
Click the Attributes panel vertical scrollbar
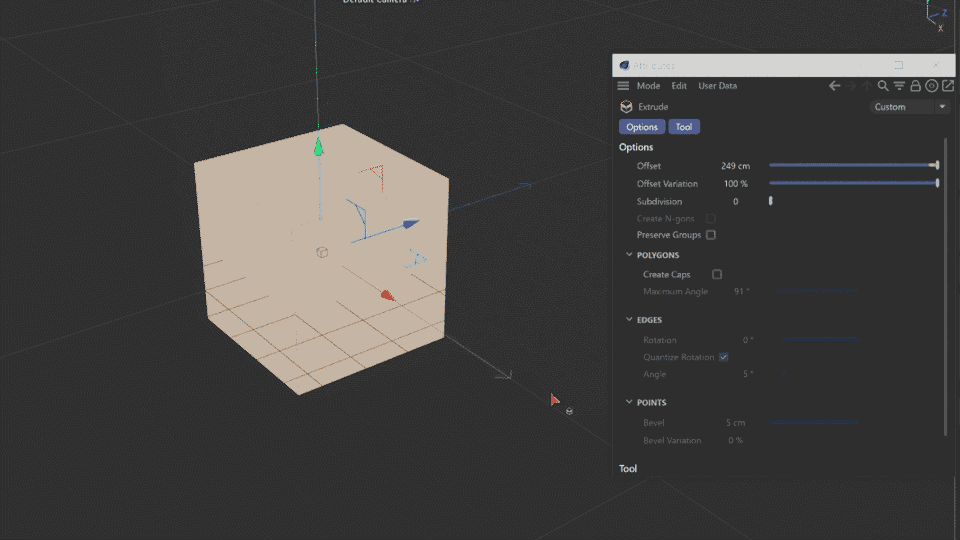click(x=946, y=287)
